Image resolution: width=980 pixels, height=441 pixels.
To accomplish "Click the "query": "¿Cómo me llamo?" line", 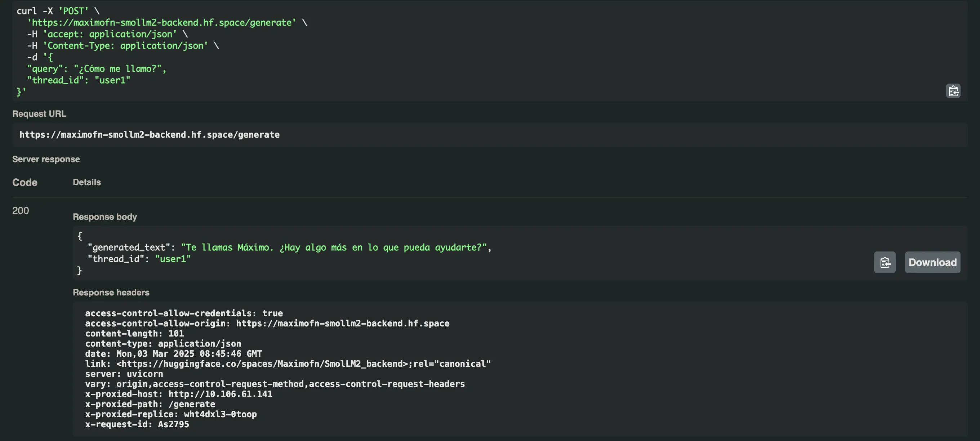I will click(97, 68).
